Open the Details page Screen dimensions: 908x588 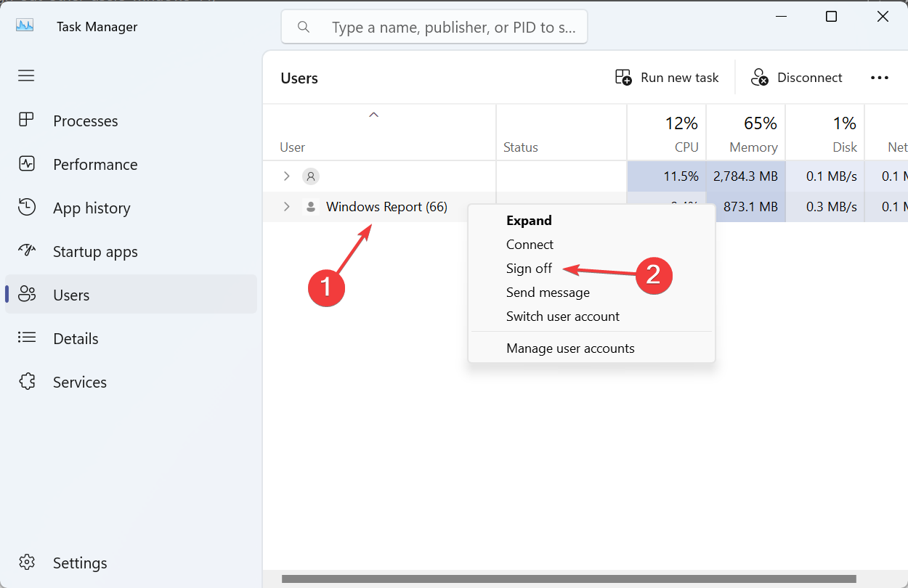(x=76, y=339)
